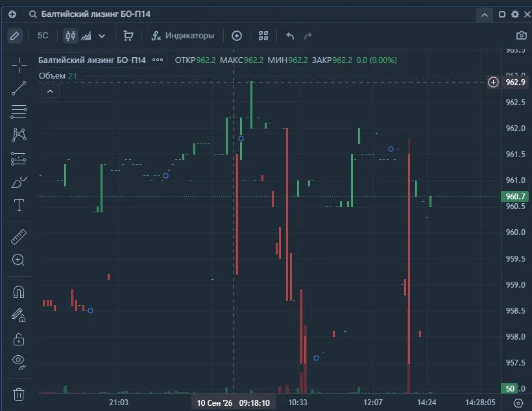
Task: Undo the last chart action
Action: 290,36
